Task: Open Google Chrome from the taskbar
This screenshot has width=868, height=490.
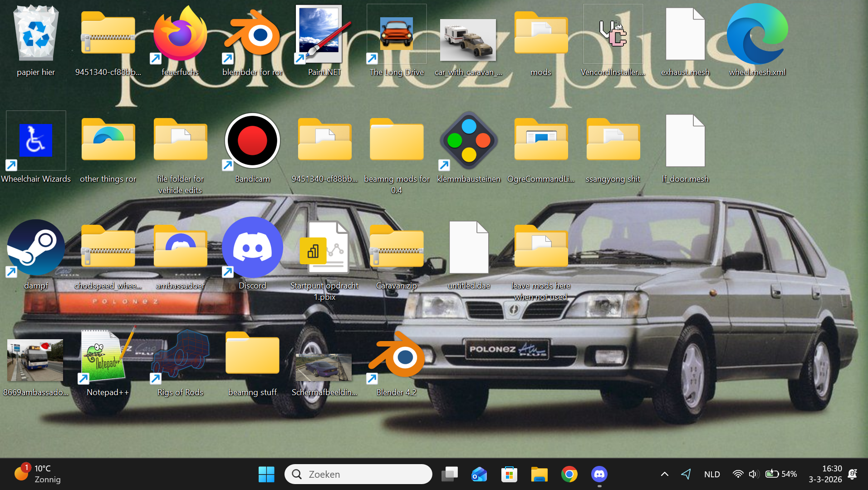Action: tap(569, 474)
